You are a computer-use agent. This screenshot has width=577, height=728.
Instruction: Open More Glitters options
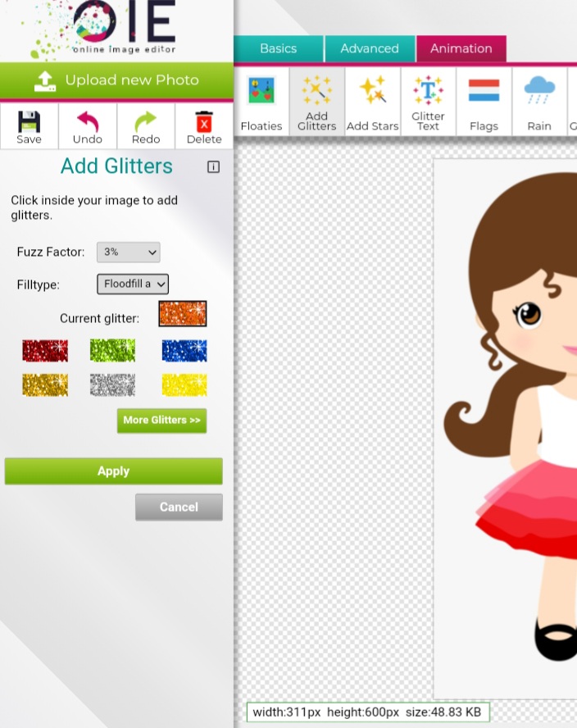click(161, 421)
